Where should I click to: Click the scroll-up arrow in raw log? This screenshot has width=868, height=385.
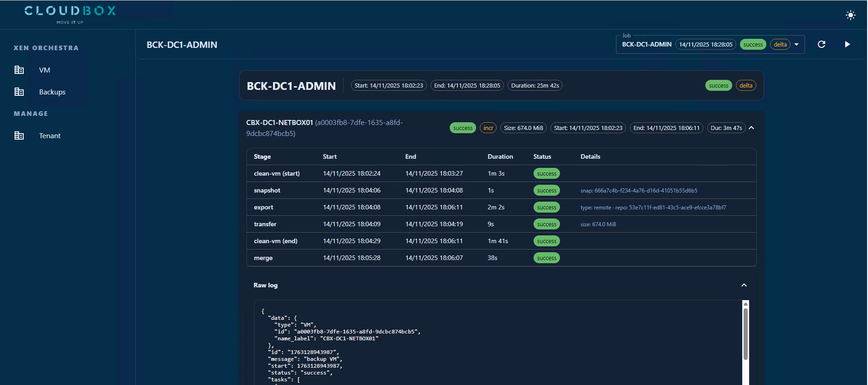[745, 304]
